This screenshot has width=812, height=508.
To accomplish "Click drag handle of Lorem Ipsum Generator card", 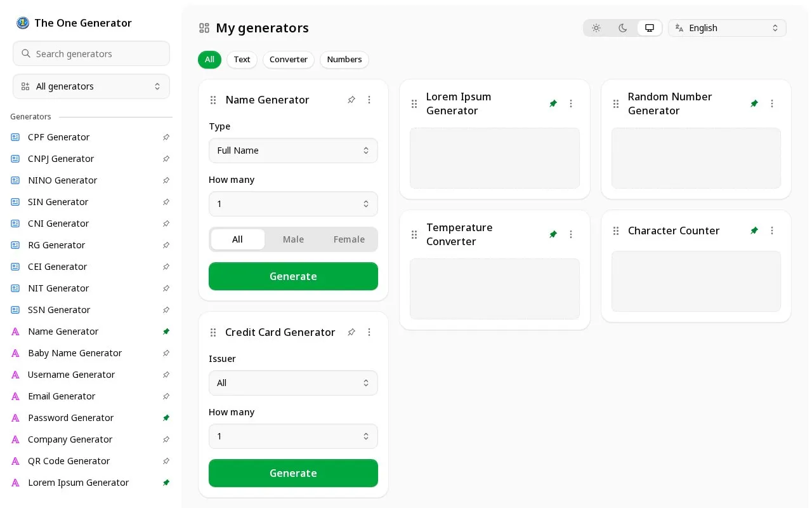I will point(414,104).
